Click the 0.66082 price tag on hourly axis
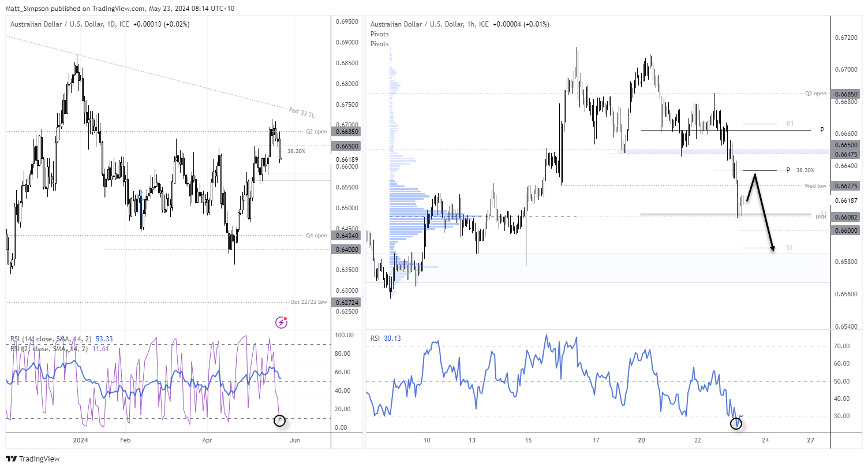 click(844, 217)
